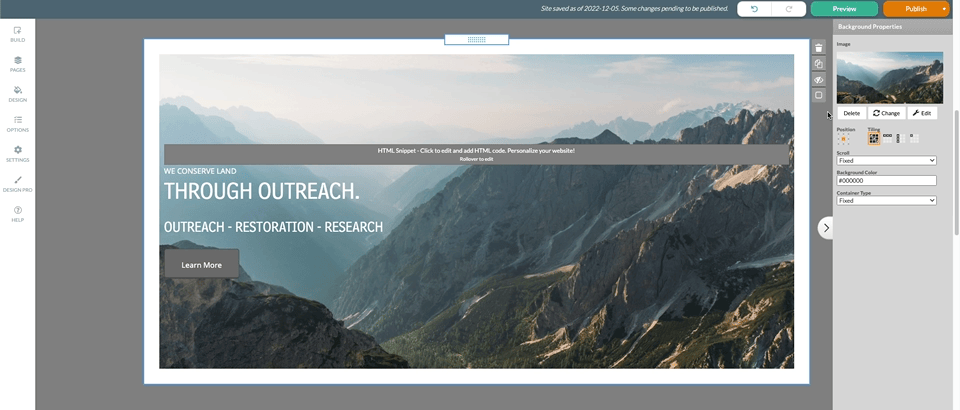This screenshot has width=960, height=410.
Task: Redo the last undone change
Action: click(x=789, y=9)
